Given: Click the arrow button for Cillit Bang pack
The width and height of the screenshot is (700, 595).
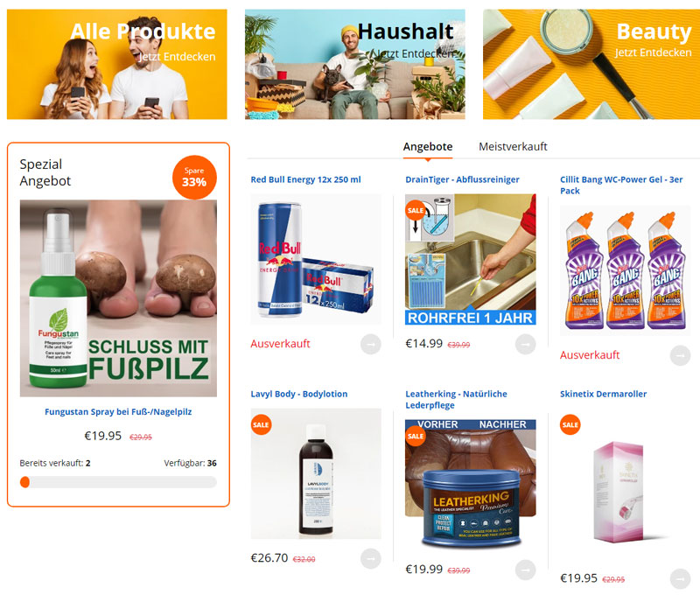Looking at the screenshot, I should (681, 356).
